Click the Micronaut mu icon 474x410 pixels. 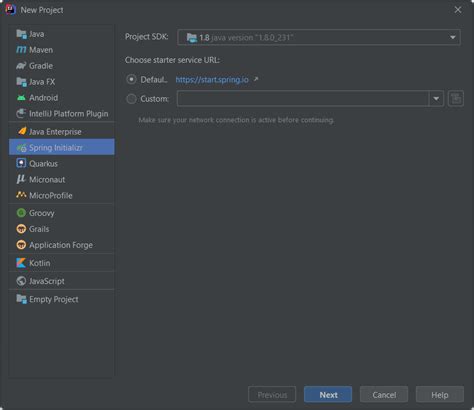coord(21,179)
